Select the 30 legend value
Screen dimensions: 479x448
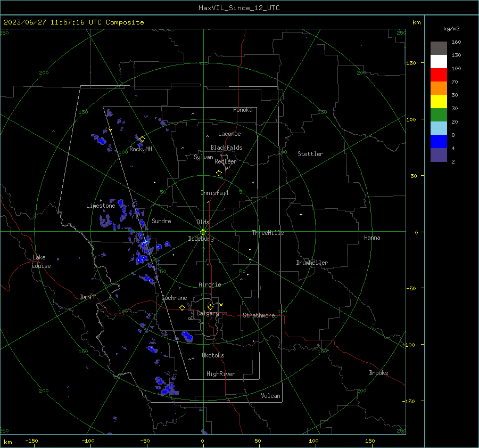click(x=455, y=108)
